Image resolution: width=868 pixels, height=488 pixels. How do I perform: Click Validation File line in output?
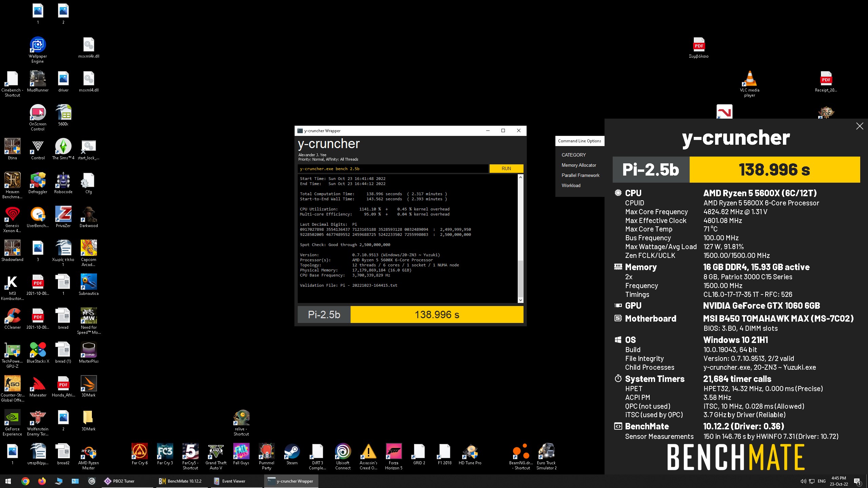[x=348, y=285]
